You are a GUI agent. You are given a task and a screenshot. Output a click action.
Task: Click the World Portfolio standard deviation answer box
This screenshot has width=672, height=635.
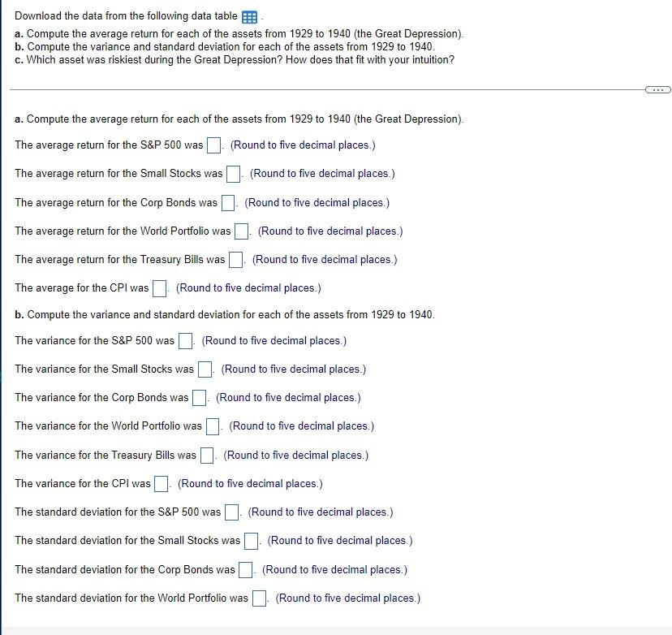(x=258, y=598)
